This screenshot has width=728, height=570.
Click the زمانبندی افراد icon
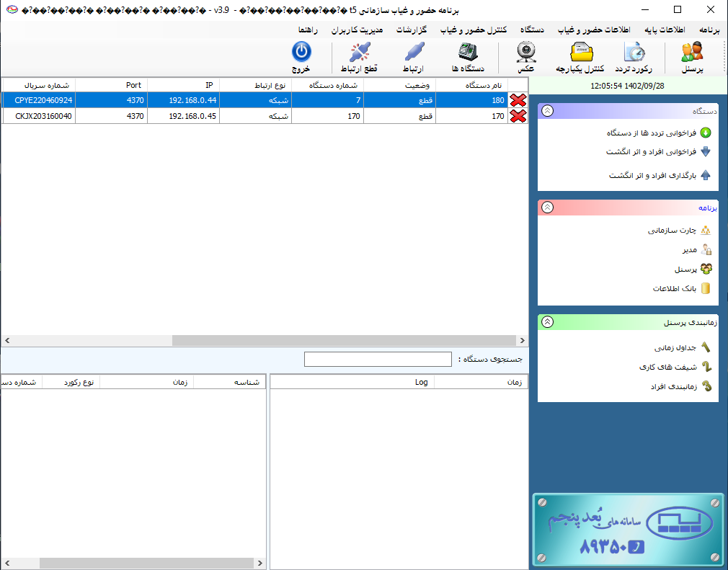[706, 386]
